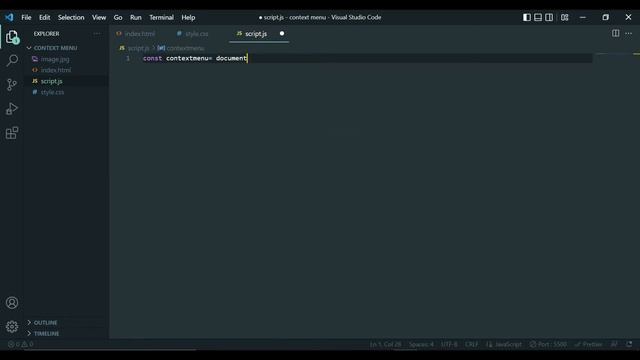
Task: Select script.js in the explorer
Action: coord(51,81)
